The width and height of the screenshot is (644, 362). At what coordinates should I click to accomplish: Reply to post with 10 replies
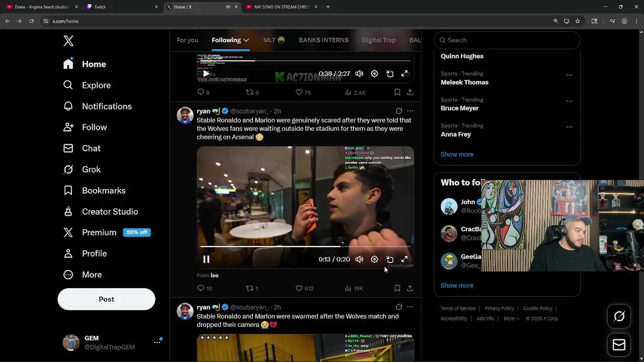(x=204, y=289)
